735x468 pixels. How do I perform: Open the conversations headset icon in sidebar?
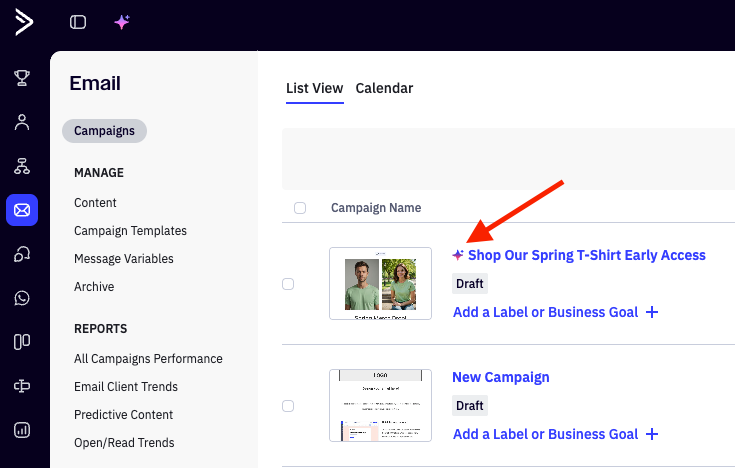[22, 254]
